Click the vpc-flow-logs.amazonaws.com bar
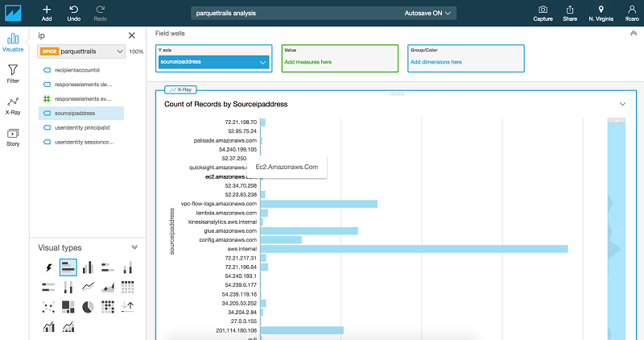644x340 pixels. pos(319,204)
